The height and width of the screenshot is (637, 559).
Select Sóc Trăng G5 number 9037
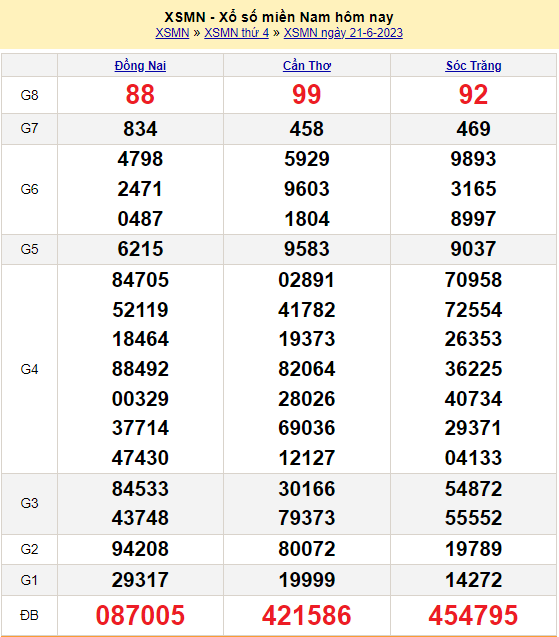pos(473,249)
